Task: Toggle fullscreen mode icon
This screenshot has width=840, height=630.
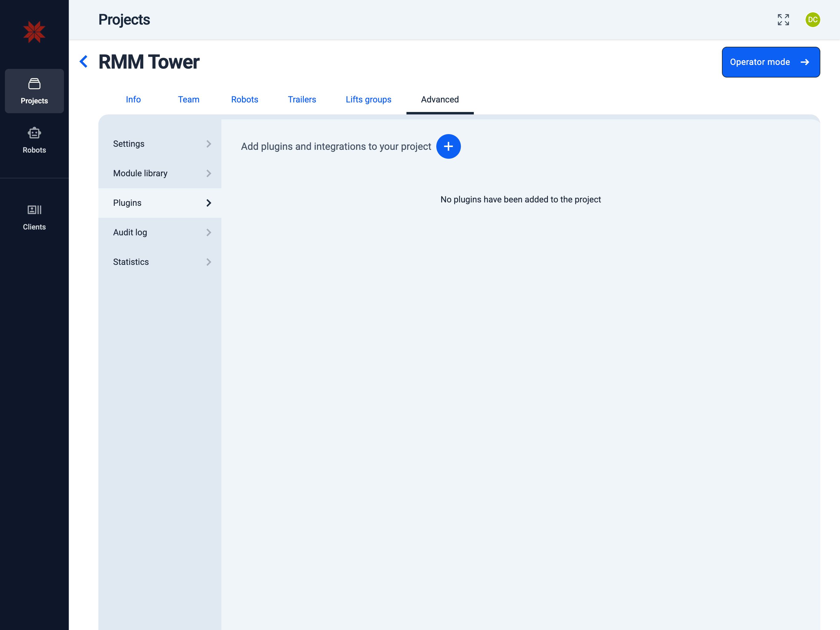Action: (x=783, y=20)
